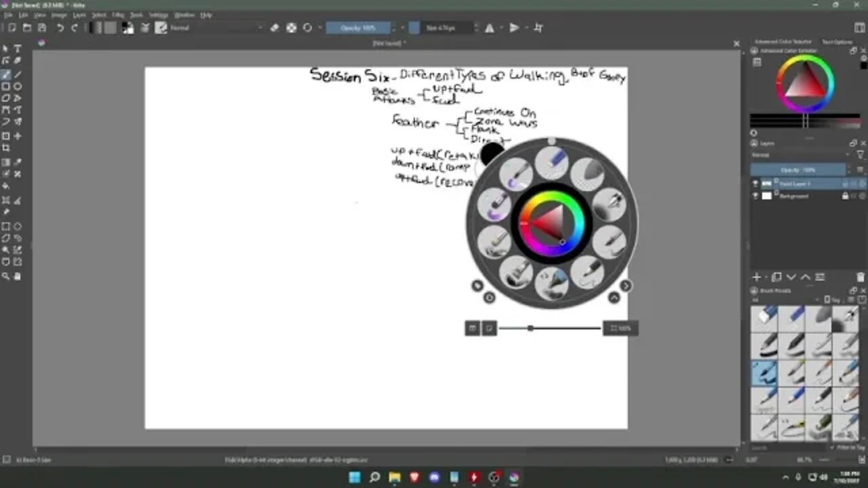Toggle lock on Paint Layer 1
The height and width of the screenshot is (488, 868).
pyautogui.click(x=845, y=184)
